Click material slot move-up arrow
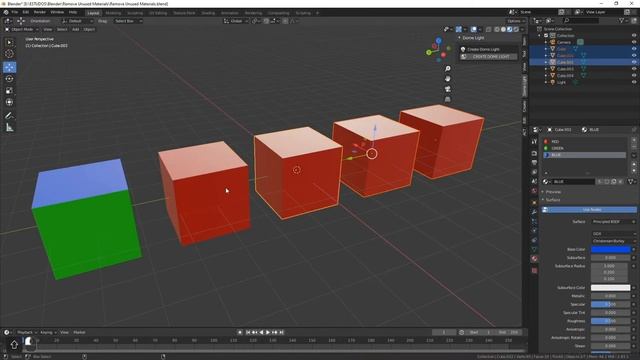Viewport: 640px width, 360px height. pos(634,165)
